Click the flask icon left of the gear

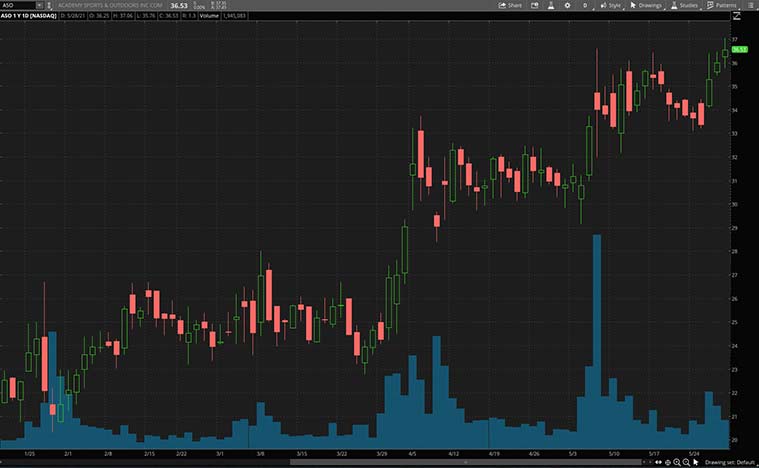coord(551,5)
